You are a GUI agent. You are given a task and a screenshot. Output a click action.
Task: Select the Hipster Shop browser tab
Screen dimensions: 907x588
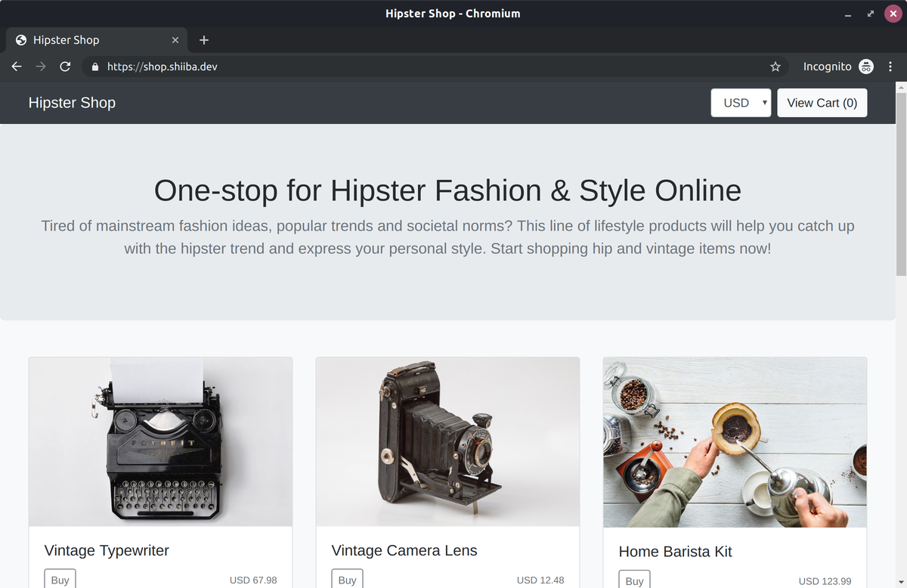click(x=97, y=40)
